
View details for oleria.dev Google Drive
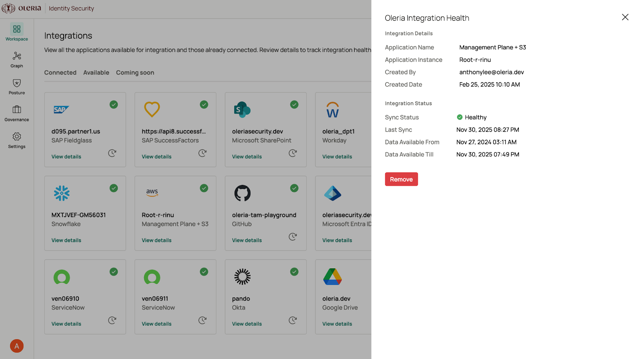pos(337,324)
